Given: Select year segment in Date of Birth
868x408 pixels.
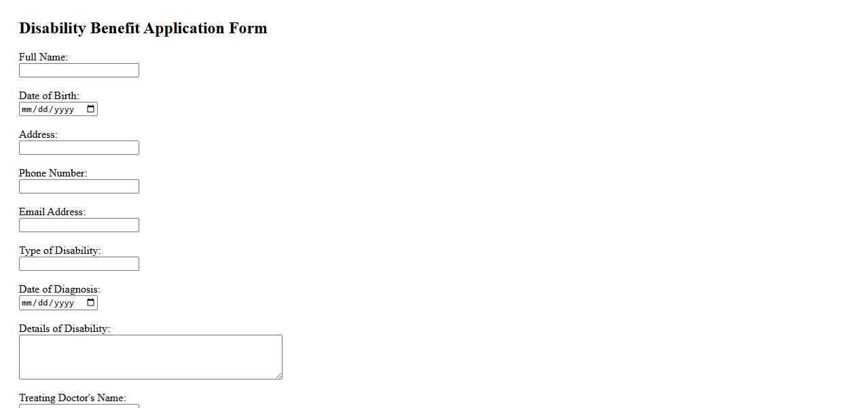Looking at the screenshot, I should [x=64, y=109].
